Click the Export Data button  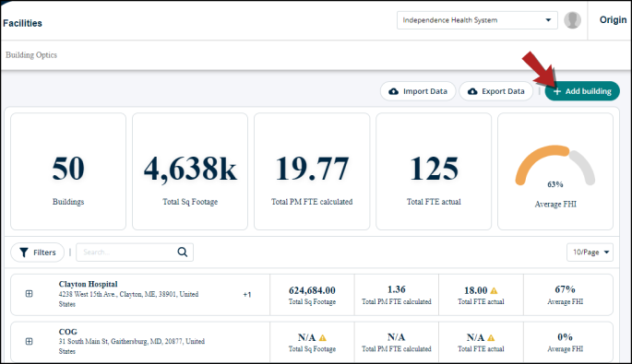click(496, 91)
